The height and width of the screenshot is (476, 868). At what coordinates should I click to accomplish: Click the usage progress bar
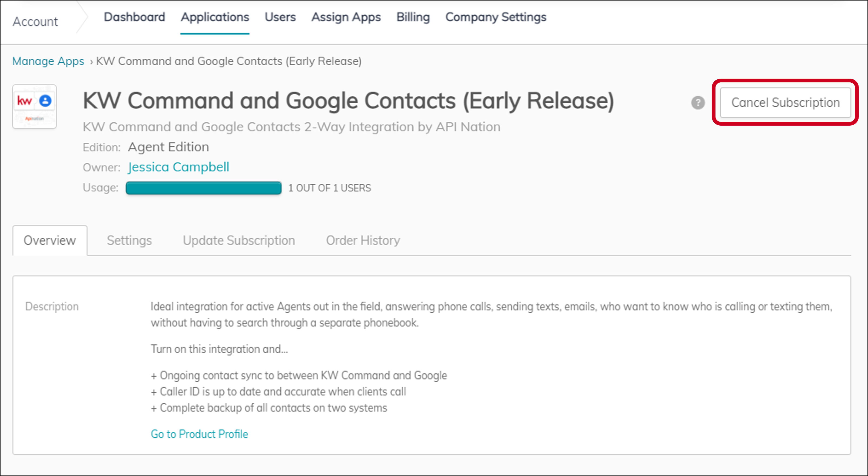(204, 188)
